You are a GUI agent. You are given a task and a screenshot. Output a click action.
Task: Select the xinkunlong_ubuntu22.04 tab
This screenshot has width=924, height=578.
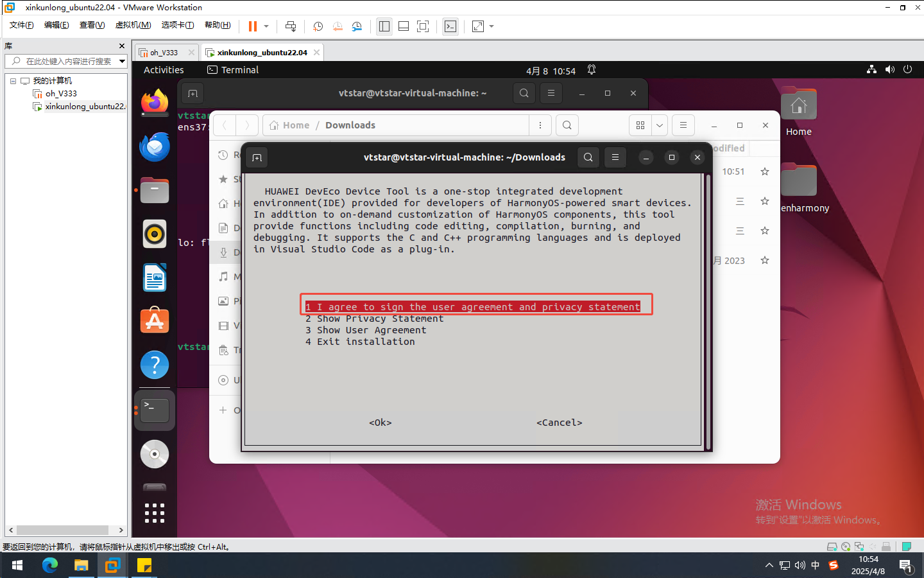pos(262,53)
